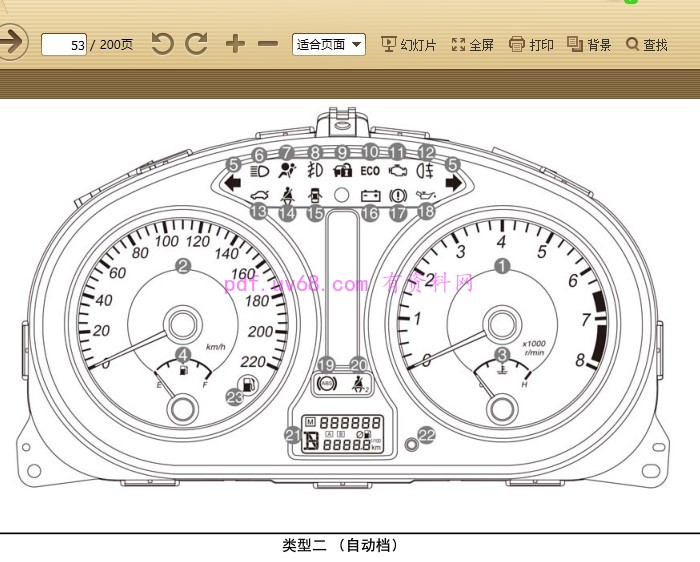Click the ABS warning light icon
Screen dimensions: 700x562
point(326,381)
